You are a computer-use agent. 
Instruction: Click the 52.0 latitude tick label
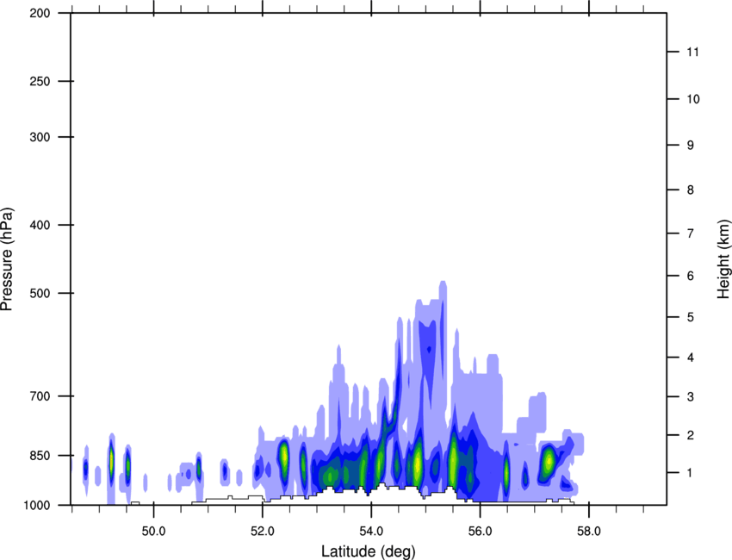[x=263, y=532]
